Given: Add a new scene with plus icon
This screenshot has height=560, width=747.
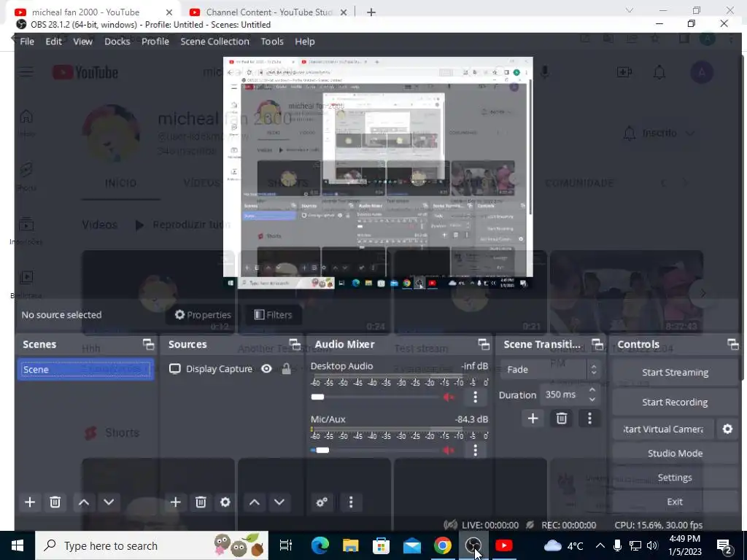Looking at the screenshot, I should (29, 502).
